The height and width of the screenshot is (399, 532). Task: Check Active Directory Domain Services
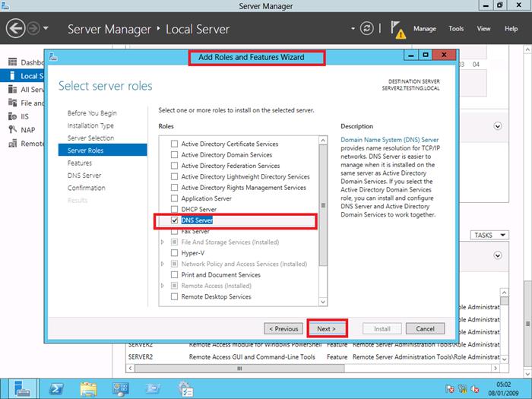point(174,155)
